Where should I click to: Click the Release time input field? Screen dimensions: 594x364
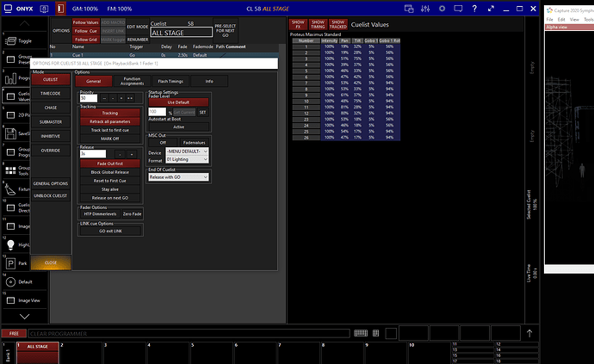[93, 154]
